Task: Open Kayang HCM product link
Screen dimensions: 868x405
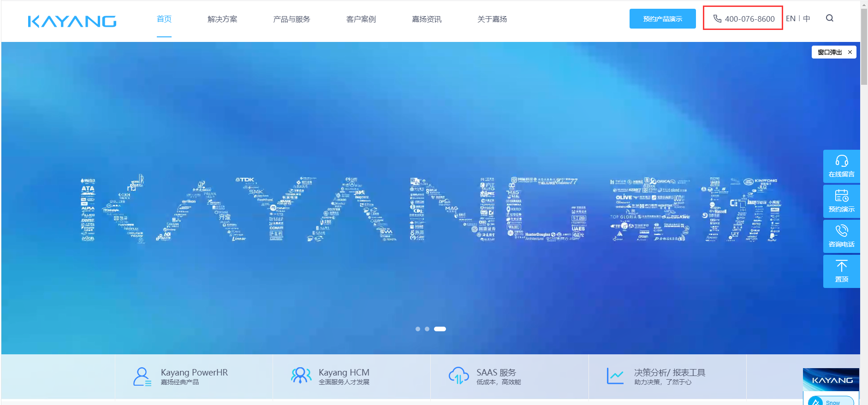Action: click(344, 372)
